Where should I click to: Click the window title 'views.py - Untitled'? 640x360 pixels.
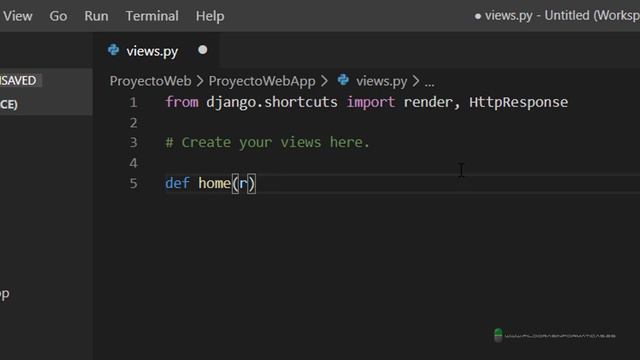tap(538, 16)
